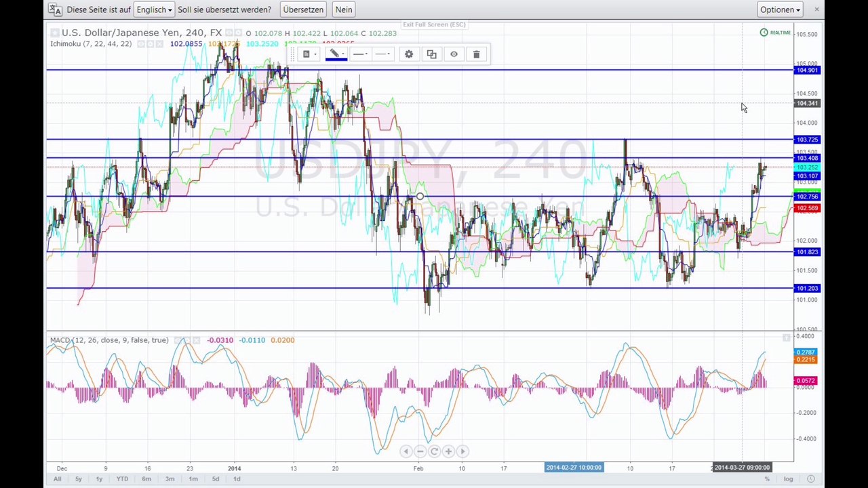
Task: Click the REALTIME status indicator
Action: (x=776, y=33)
